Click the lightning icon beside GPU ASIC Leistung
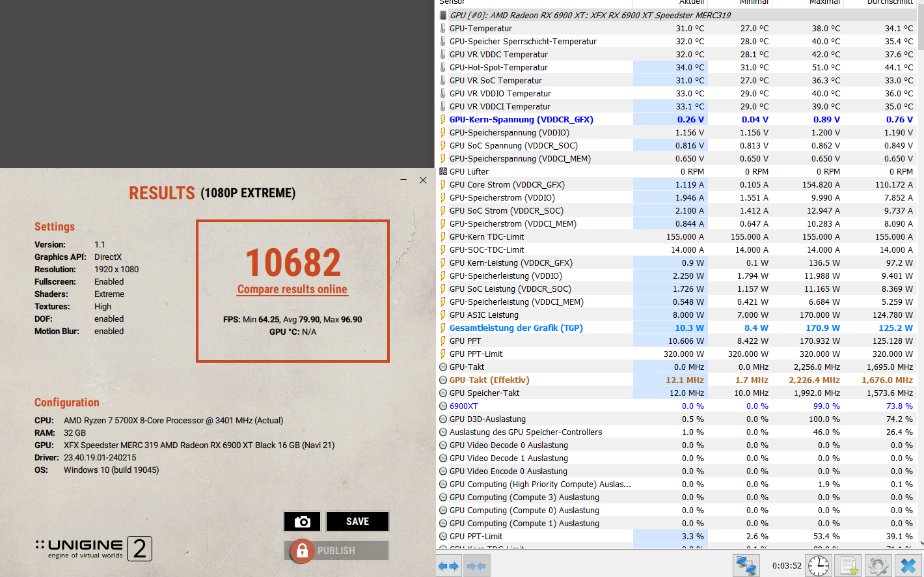Screen dimensions: 924x577 click(443, 315)
